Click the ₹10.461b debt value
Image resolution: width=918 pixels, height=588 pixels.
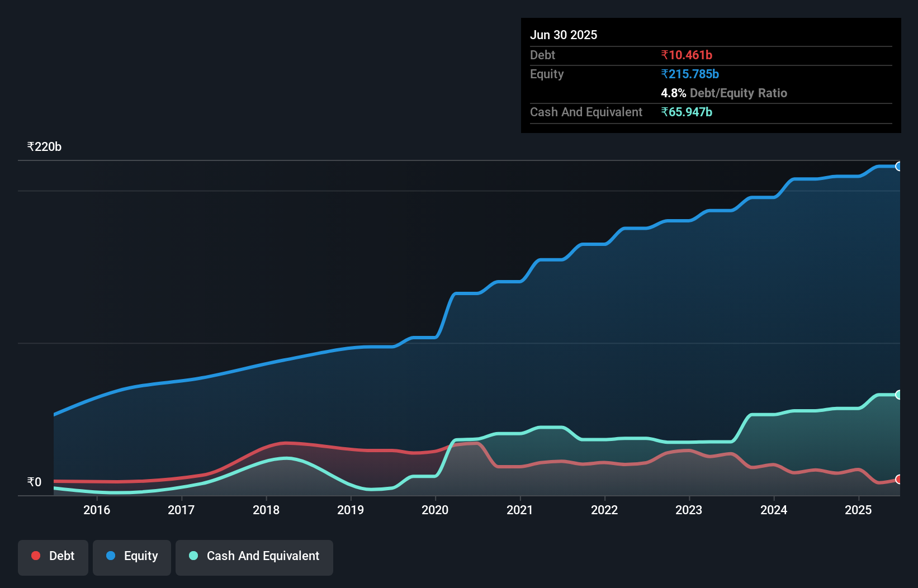click(x=687, y=55)
